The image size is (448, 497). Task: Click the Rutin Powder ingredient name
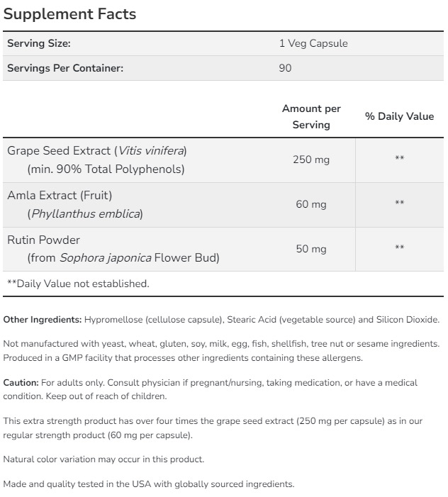[x=43, y=240]
